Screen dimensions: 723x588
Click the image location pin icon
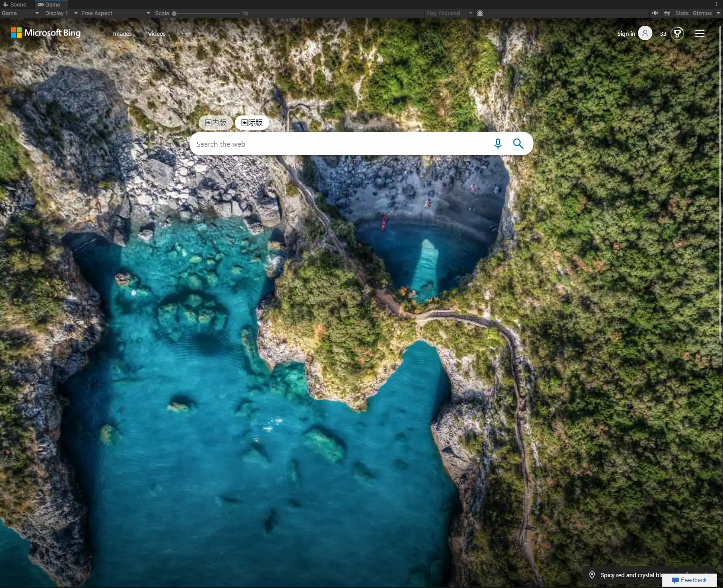(592, 575)
